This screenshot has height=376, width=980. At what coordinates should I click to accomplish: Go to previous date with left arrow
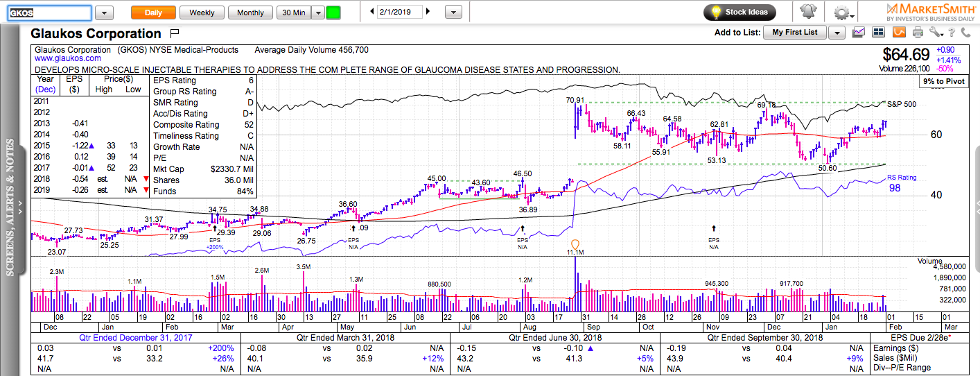pyautogui.click(x=372, y=12)
